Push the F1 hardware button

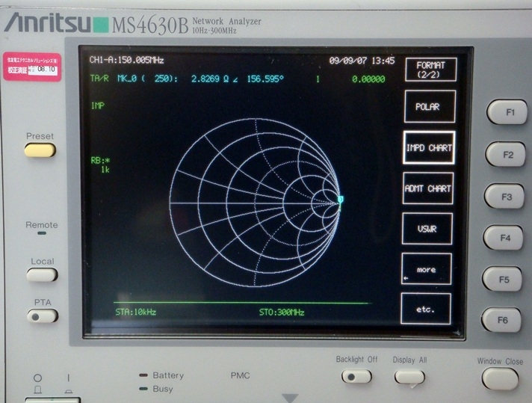pyautogui.click(x=507, y=111)
